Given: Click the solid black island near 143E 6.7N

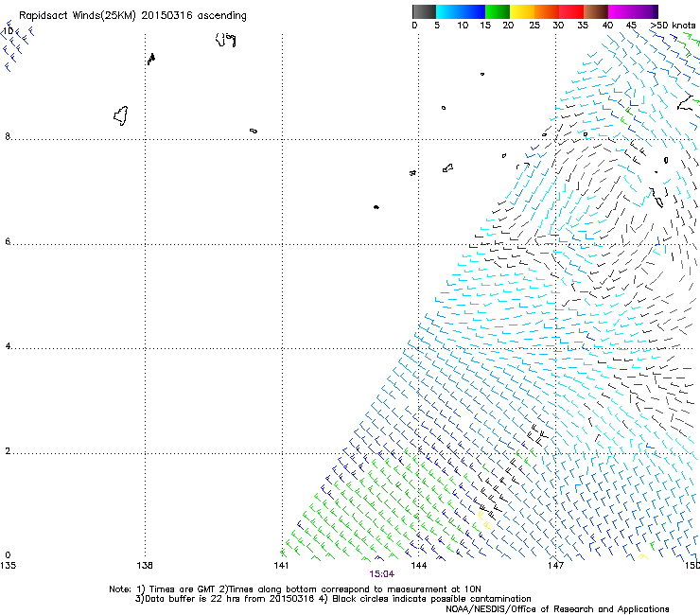Looking at the screenshot, I should click(x=376, y=207).
